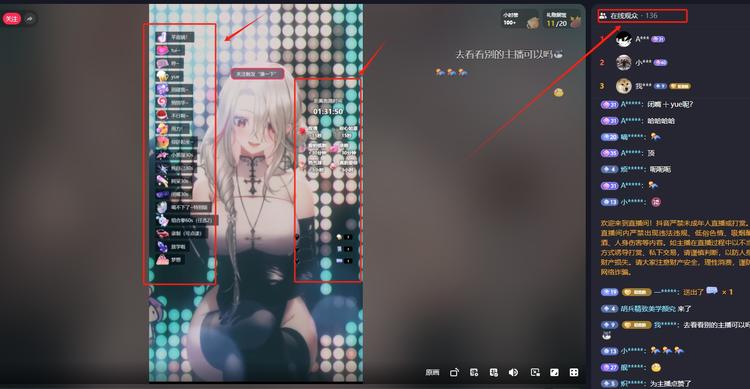Click the 送出了 gift message from 一*****

[x=667, y=291]
